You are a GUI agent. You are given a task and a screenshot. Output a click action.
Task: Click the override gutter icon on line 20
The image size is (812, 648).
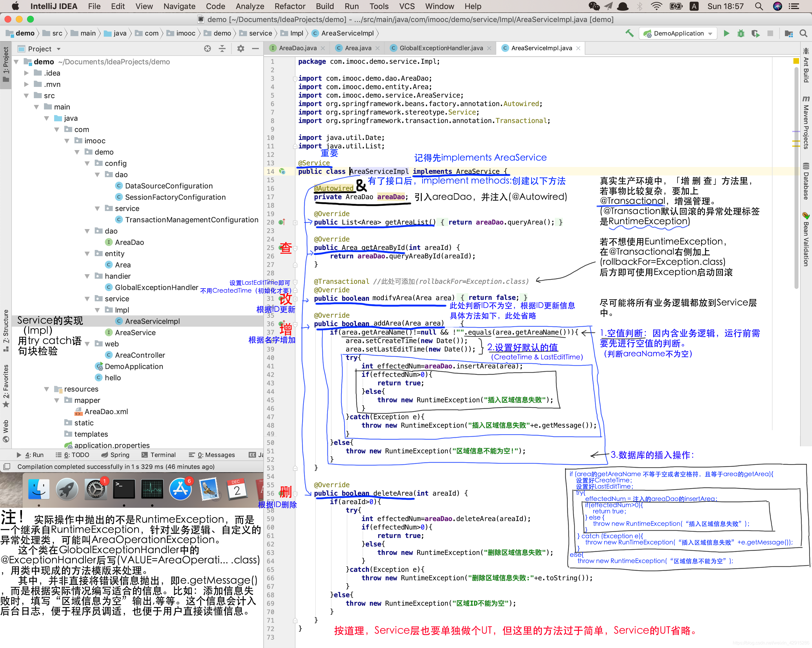click(x=282, y=222)
